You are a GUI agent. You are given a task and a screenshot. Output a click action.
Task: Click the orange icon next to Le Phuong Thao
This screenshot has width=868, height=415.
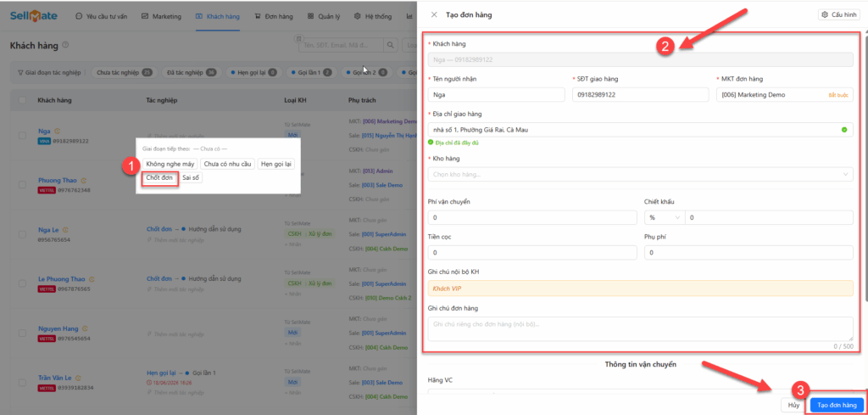(x=92, y=279)
